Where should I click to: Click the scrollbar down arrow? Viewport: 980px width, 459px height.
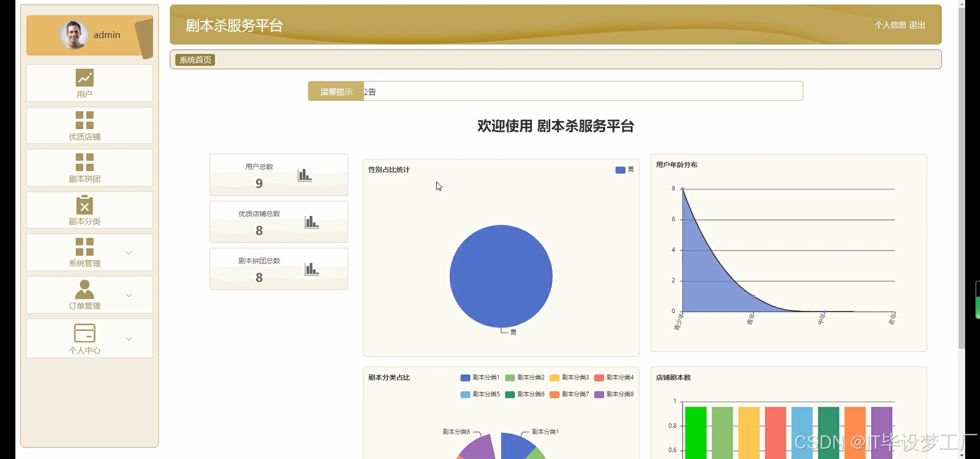click(962, 455)
